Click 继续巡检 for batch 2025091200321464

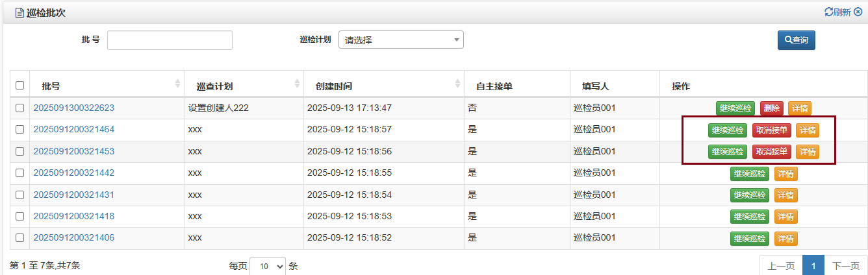(728, 130)
